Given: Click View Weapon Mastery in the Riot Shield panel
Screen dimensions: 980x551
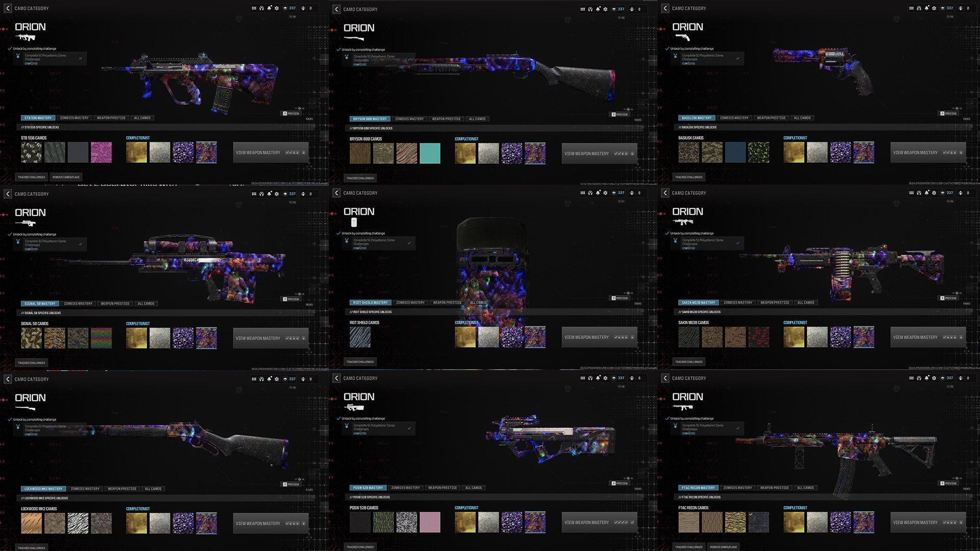Looking at the screenshot, I should click(599, 337).
